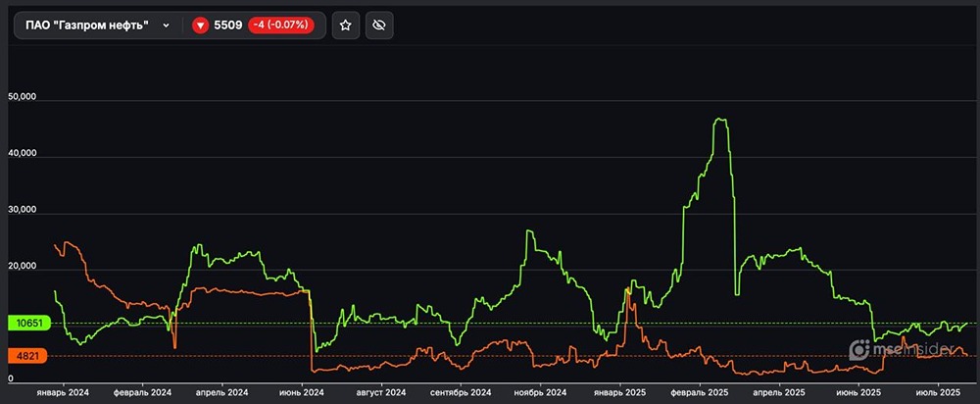
Task: Toggle the crossed-eye visibility button
Action: click(x=379, y=25)
